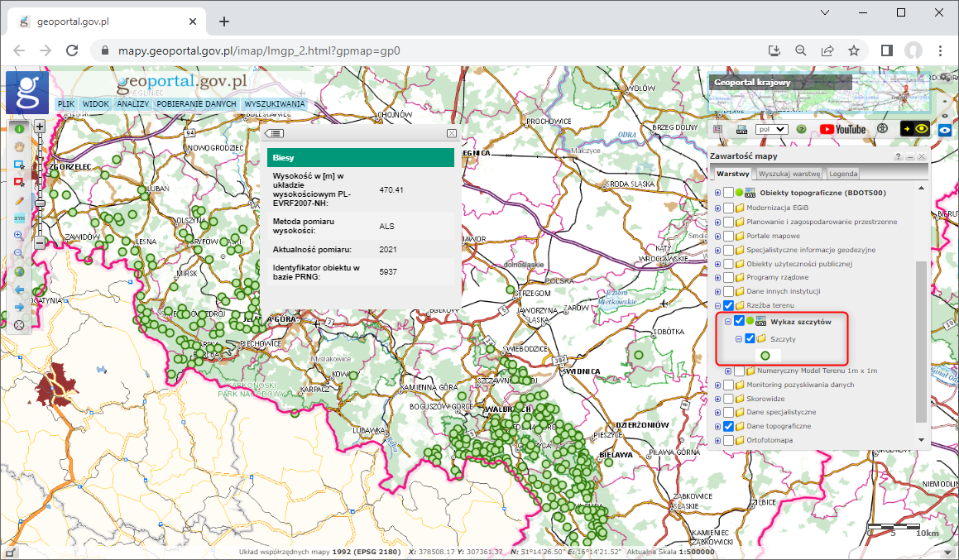This screenshot has width=959, height=560.
Task: Switch to the Legenda tab
Action: (x=843, y=174)
